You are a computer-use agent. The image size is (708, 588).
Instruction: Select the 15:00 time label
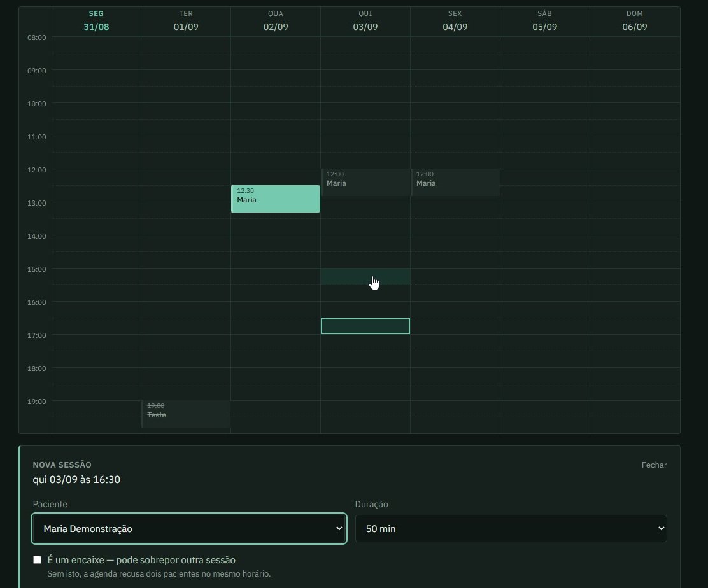click(x=36, y=269)
